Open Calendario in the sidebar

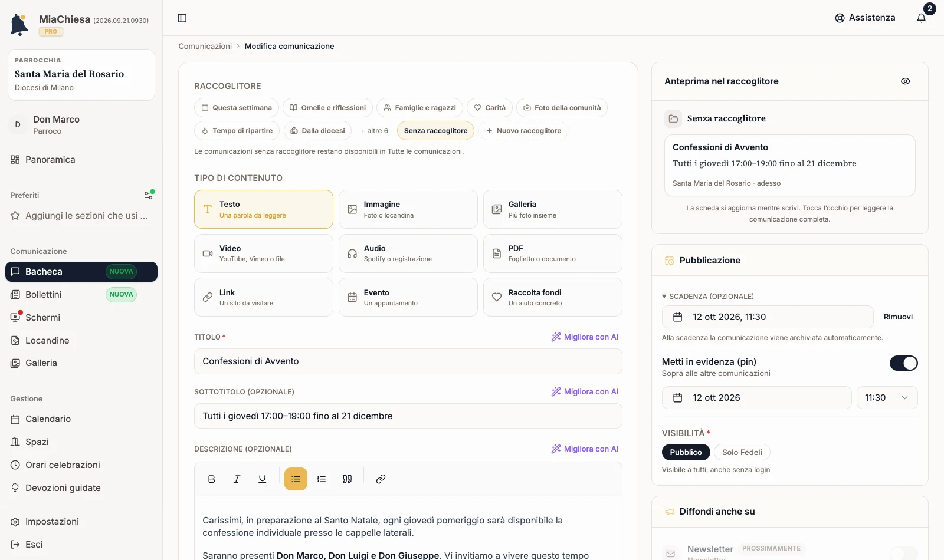(81, 419)
